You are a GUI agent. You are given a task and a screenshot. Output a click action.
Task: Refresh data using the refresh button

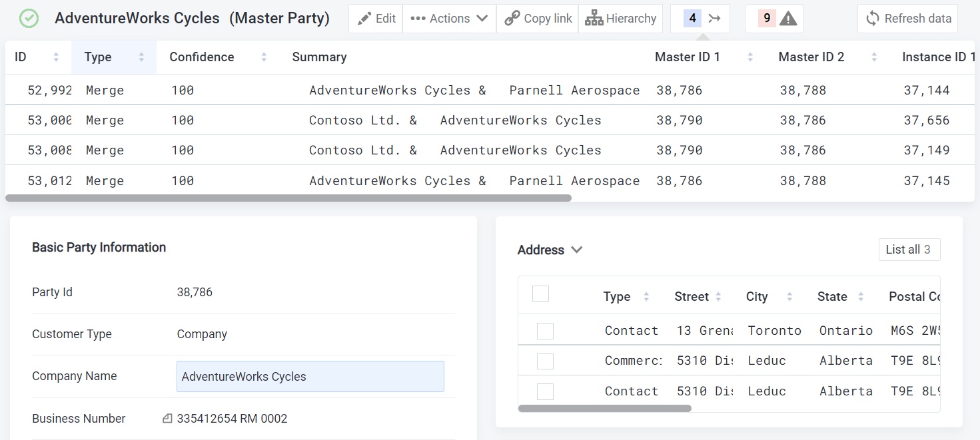click(907, 19)
